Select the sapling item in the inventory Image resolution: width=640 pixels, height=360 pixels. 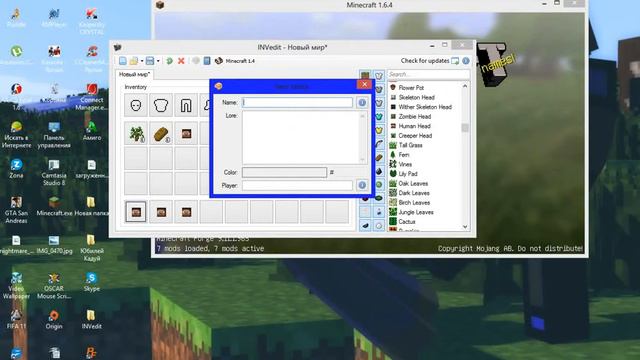pyautogui.click(x=136, y=133)
